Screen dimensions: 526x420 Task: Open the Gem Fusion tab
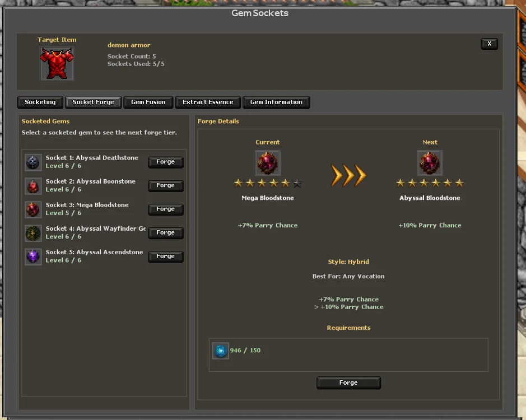148,102
